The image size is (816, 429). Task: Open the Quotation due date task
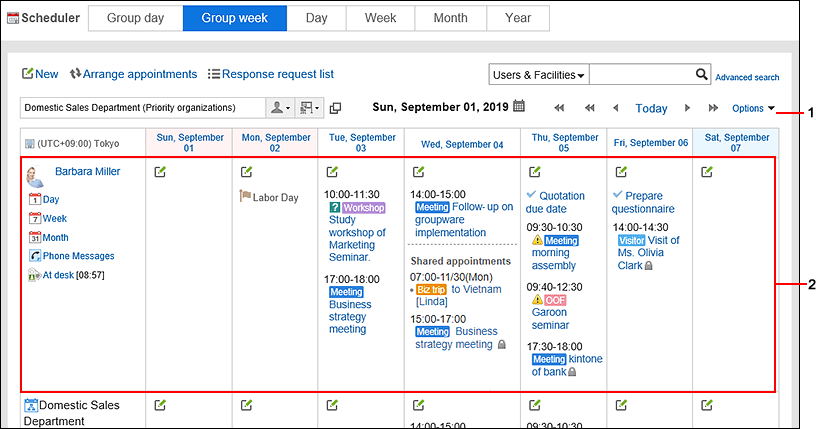(555, 202)
